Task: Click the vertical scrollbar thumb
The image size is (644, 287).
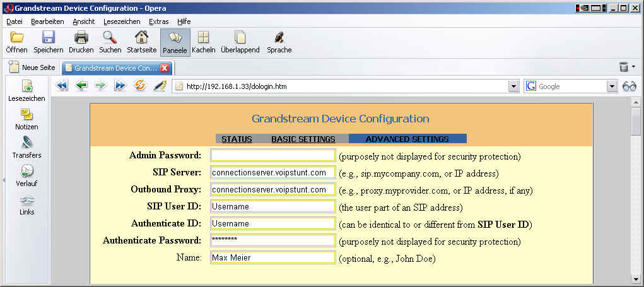Action: (x=636, y=122)
